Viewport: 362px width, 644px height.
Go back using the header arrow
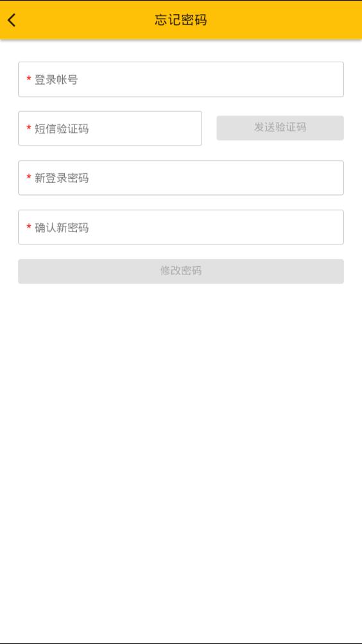(x=12, y=20)
